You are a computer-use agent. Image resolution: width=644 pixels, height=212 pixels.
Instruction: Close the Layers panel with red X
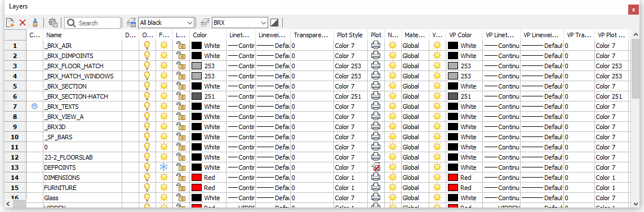[x=634, y=10]
